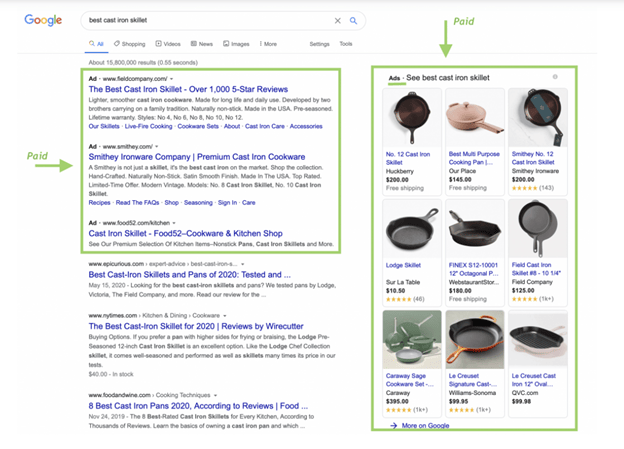The width and height of the screenshot is (624, 449).
Task: Open the 'Cast Iron Care' sitelink
Action: coord(265,126)
